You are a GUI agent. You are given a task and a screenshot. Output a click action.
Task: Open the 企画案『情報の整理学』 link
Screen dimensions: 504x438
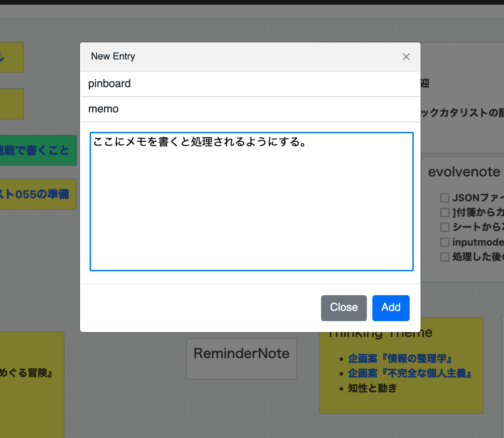tap(399, 359)
